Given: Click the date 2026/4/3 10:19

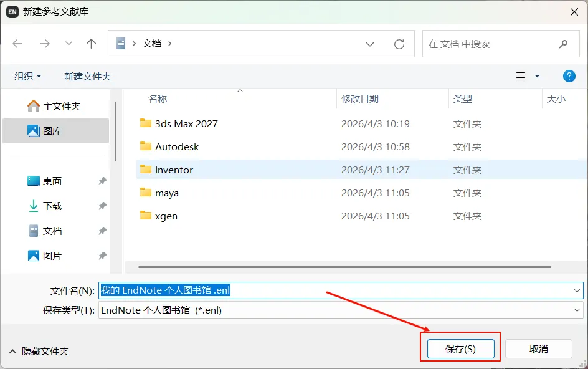Looking at the screenshot, I should [x=376, y=123].
